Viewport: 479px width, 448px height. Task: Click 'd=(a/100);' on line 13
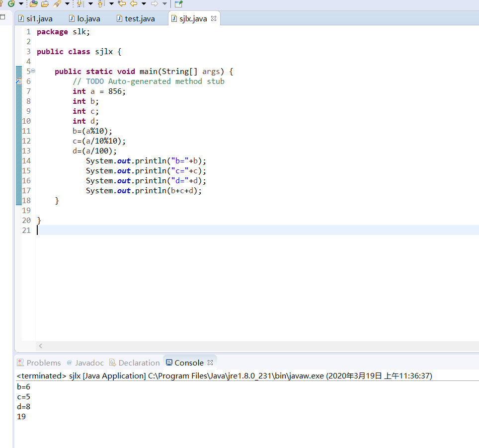tap(95, 151)
